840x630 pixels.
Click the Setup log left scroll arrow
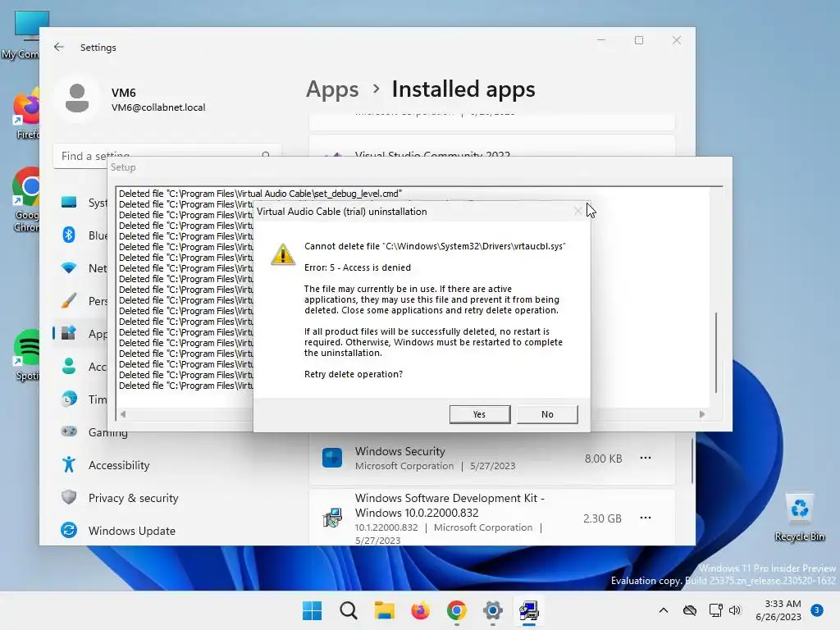click(123, 414)
